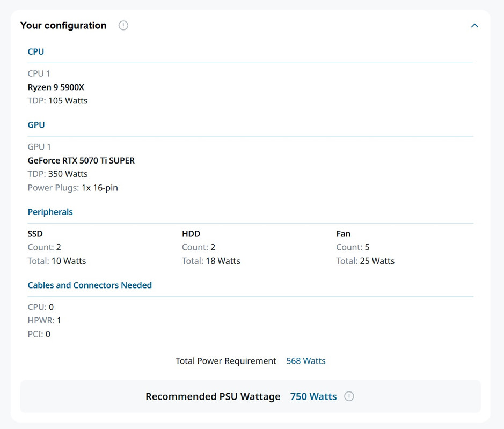Click the CPU: 0 connector line
Viewport: 504px width, 429px height.
point(40,307)
